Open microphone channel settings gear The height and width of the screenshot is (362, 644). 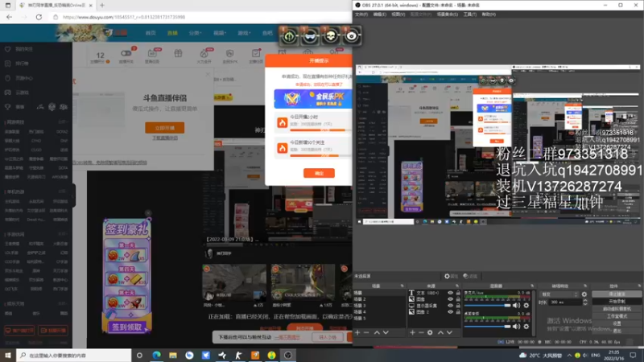click(526, 306)
